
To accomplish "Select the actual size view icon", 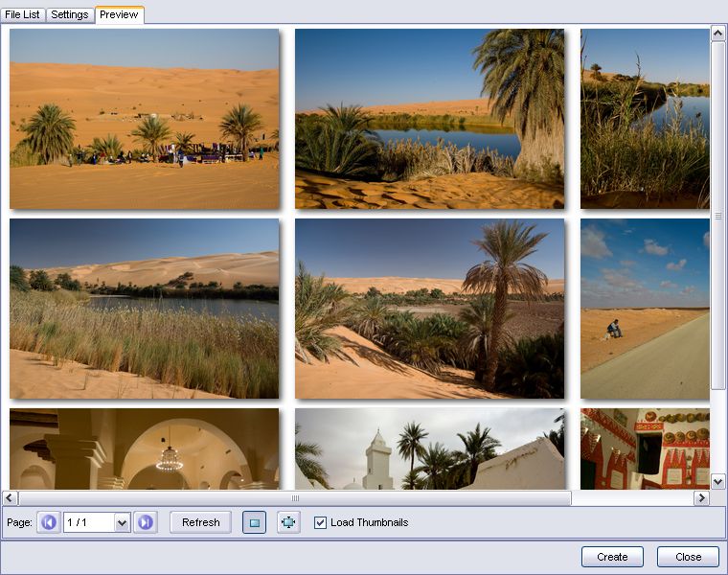I will tap(255, 522).
